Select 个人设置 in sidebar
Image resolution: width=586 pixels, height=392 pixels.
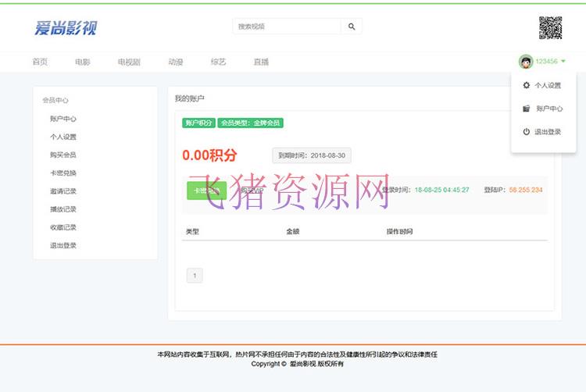[x=63, y=137]
